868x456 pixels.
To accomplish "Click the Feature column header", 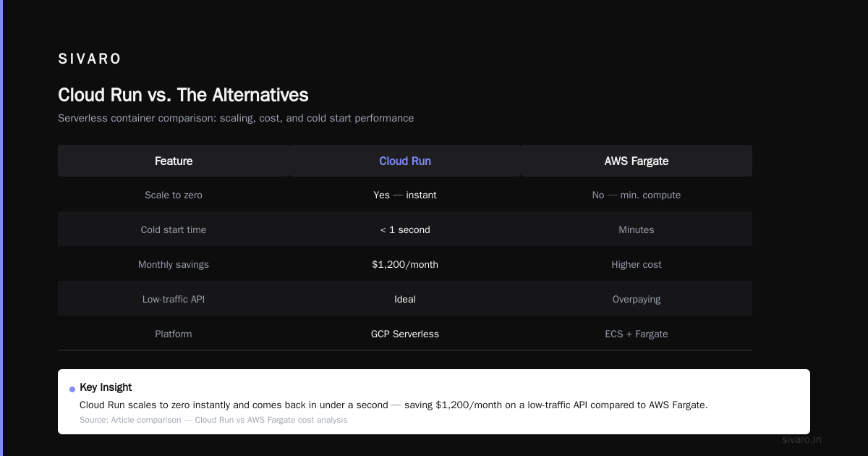I will (174, 161).
